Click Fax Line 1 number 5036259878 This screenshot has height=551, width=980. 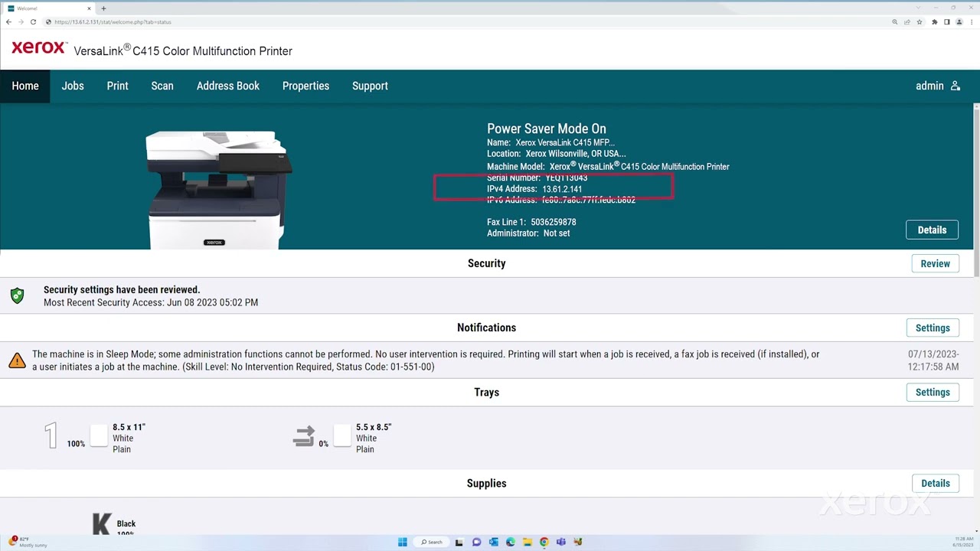554,222
